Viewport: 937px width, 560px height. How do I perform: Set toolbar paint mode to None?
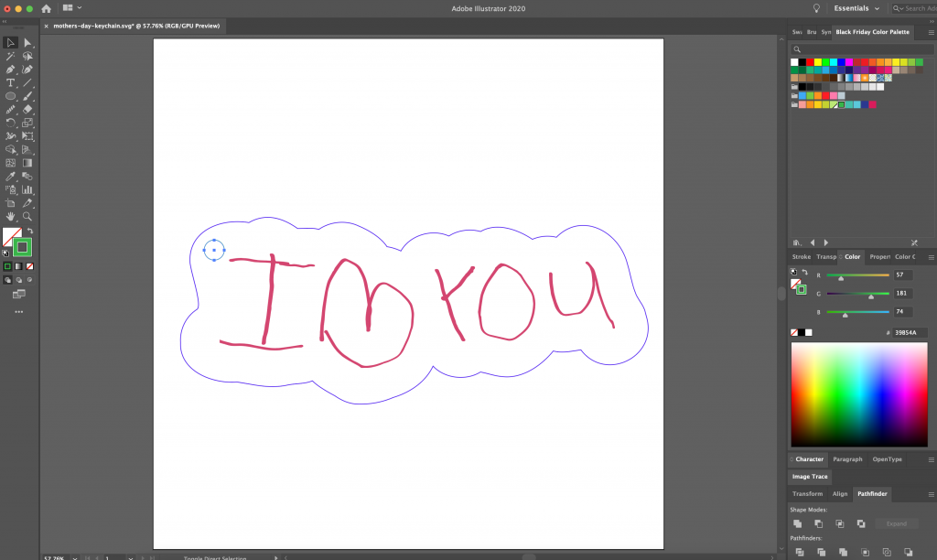[x=30, y=266]
